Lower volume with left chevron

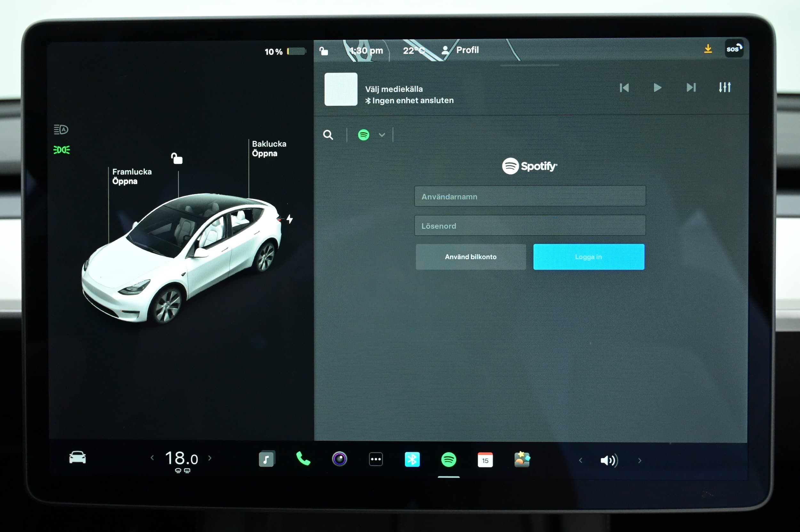pos(581,460)
